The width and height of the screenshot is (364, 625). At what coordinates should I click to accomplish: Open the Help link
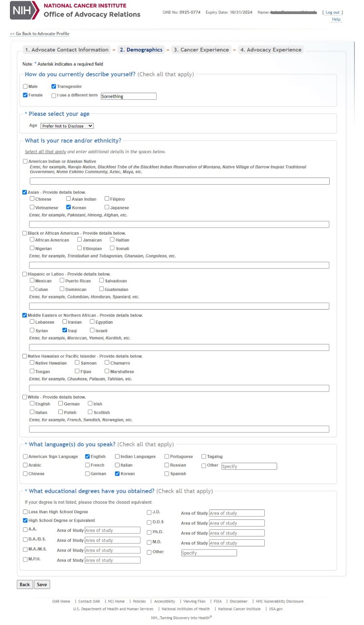pyautogui.click(x=336, y=19)
